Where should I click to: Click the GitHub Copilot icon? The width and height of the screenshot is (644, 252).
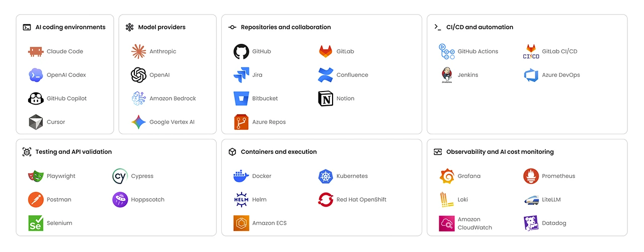(x=36, y=99)
